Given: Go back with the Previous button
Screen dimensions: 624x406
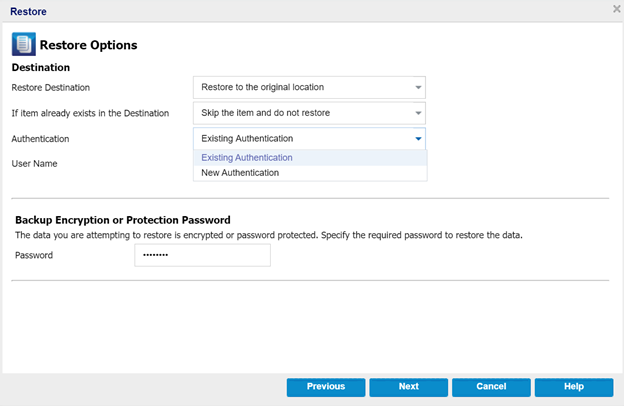Looking at the screenshot, I should pyautogui.click(x=326, y=387).
